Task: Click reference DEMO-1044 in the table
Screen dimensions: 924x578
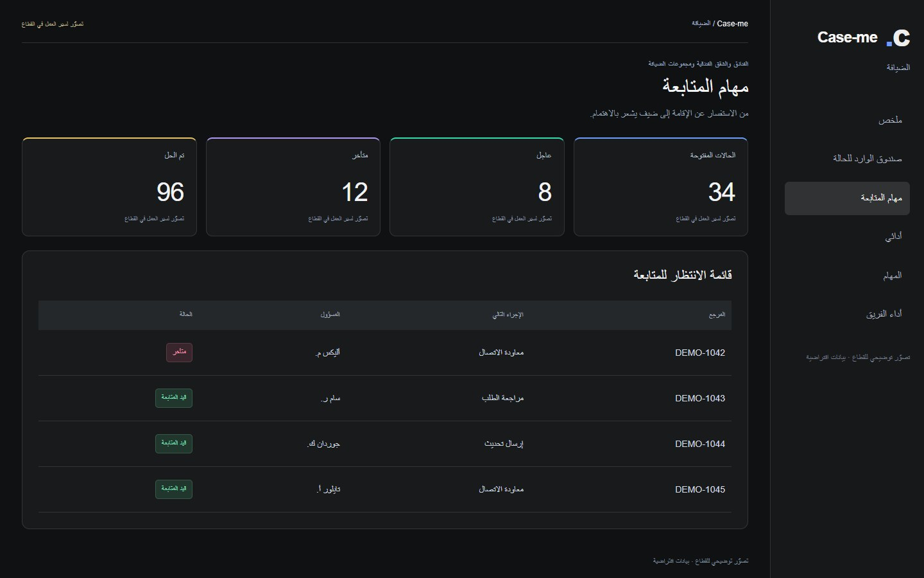Action: [x=700, y=444]
